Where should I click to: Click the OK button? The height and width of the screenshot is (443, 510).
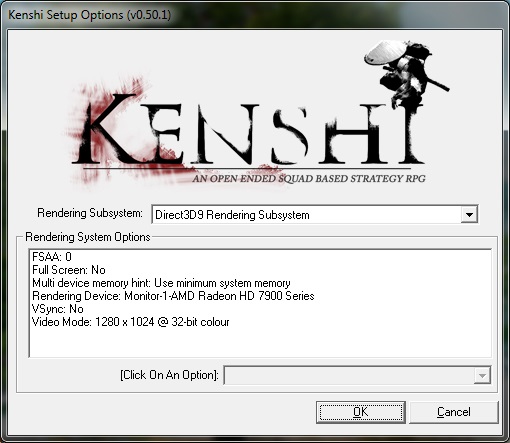point(361,412)
